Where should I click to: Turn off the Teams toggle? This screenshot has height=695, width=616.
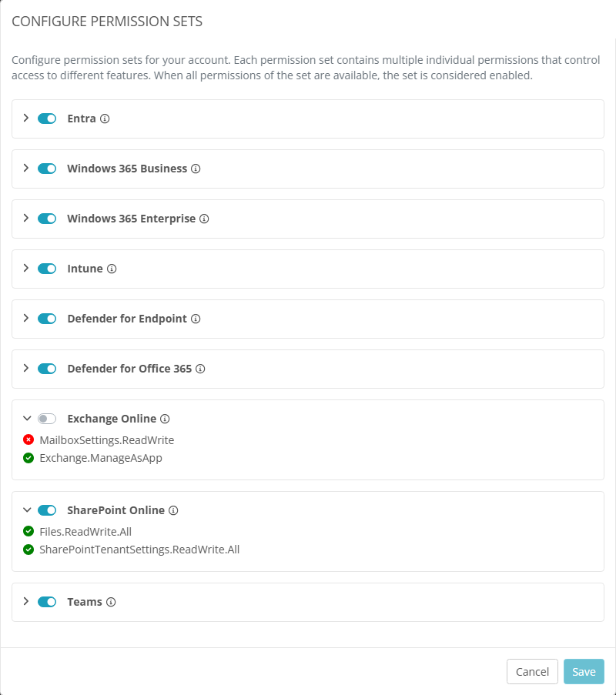point(47,602)
